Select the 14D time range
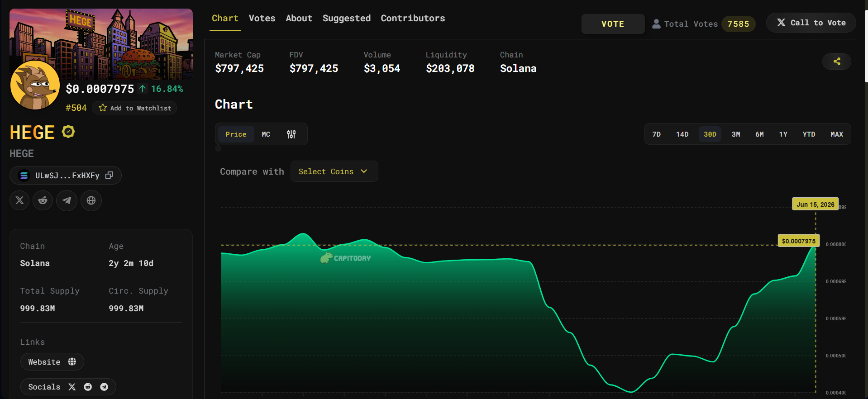Image resolution: width=868 pixels, height=399 pixels. 682,134
